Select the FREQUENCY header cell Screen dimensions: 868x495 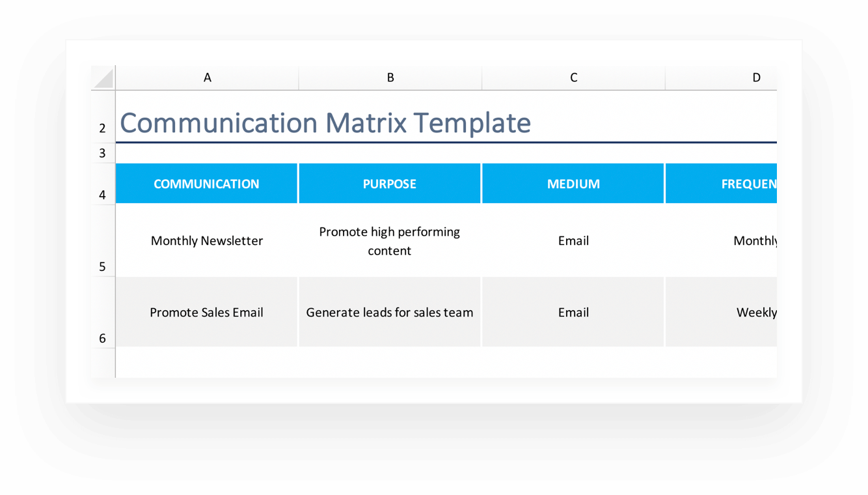[748, 184]
